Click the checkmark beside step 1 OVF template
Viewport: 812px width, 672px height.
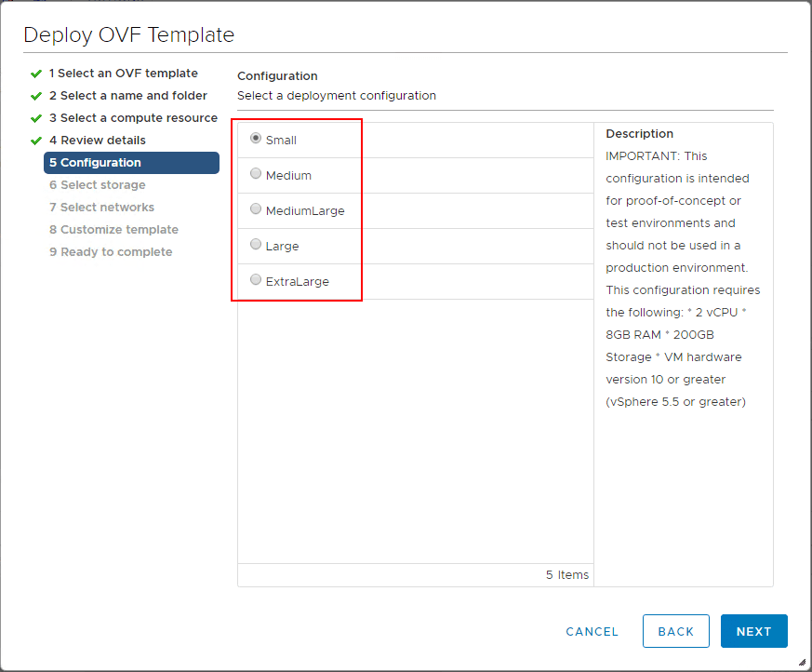(x=35, y=73)
